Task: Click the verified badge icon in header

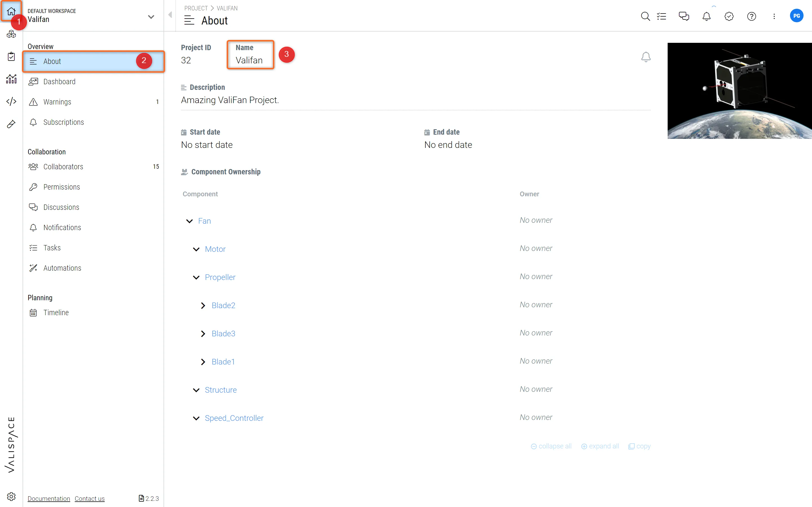Action: pyautogui.click(x=729, y=16)
